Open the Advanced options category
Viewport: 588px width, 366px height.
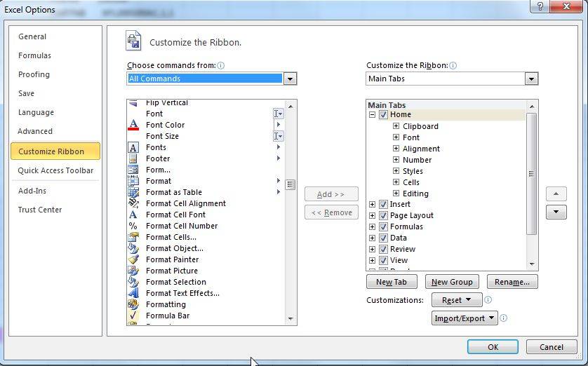(x=35, y=131)
